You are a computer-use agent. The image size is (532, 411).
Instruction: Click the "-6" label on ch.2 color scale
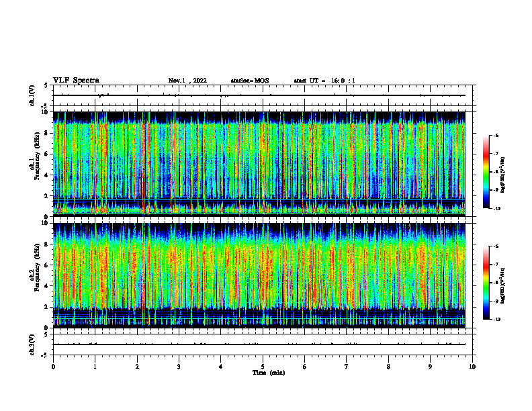(x=496, y=246)
